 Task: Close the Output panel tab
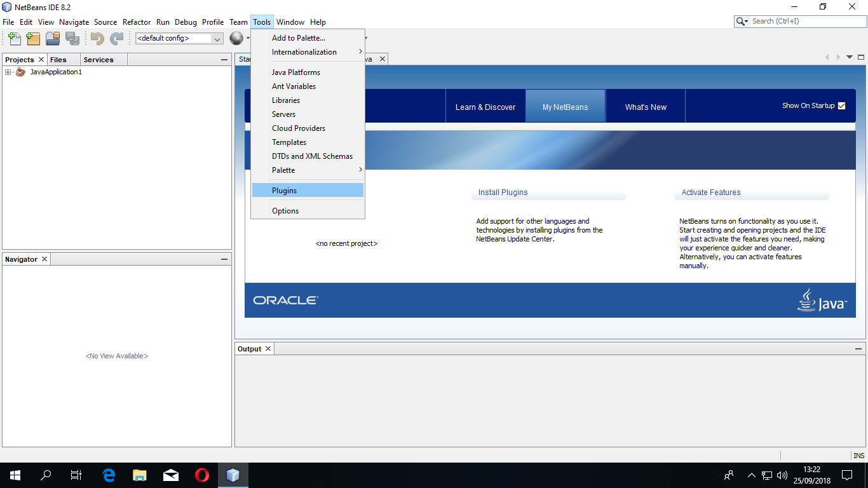(x=268, y=349)
